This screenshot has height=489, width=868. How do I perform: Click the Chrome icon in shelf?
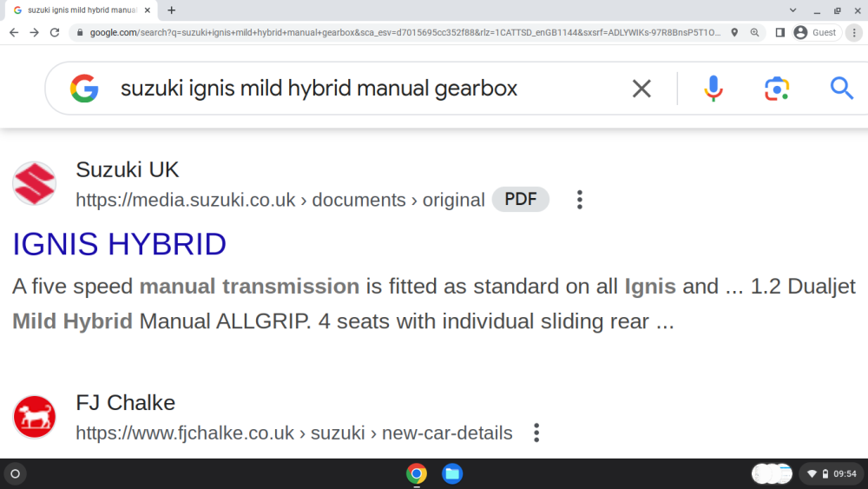coord(417,473)
